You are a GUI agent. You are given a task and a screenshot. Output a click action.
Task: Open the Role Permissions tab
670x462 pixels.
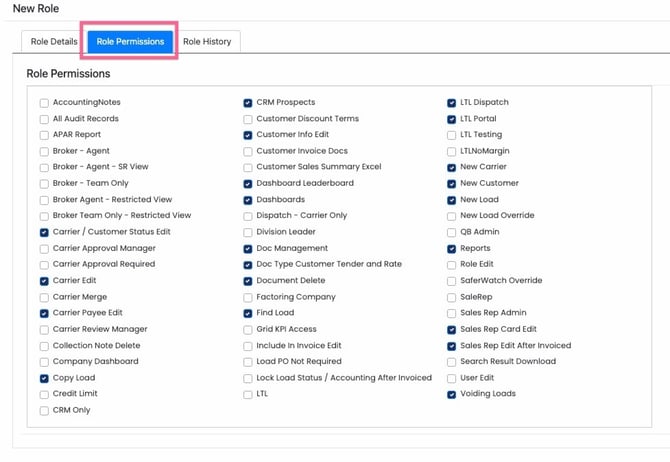[x=130, y=41]
